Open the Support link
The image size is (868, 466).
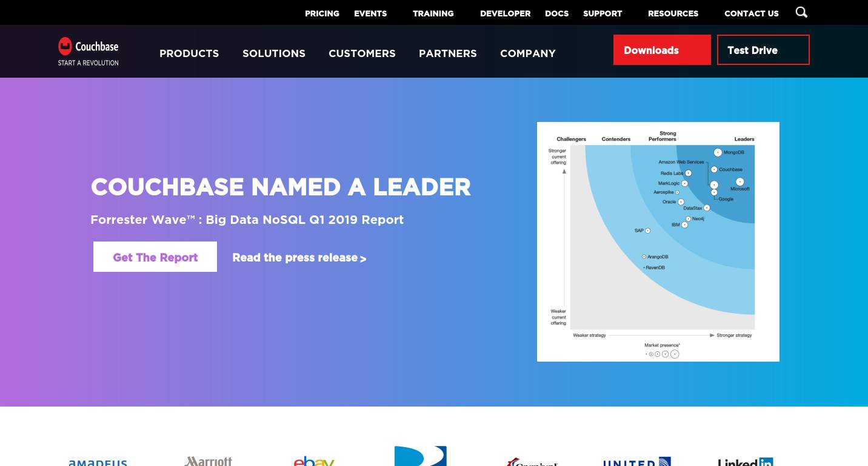[x=603, y=13]
